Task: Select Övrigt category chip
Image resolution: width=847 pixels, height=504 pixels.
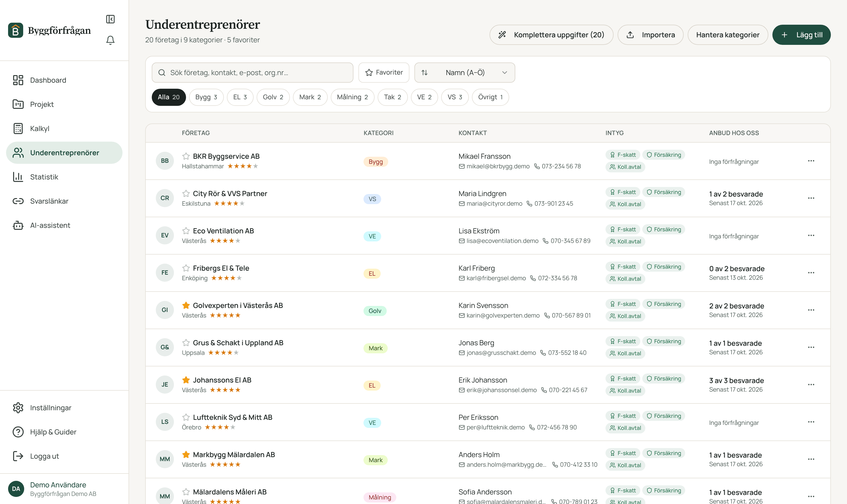Action: (490, 97)
